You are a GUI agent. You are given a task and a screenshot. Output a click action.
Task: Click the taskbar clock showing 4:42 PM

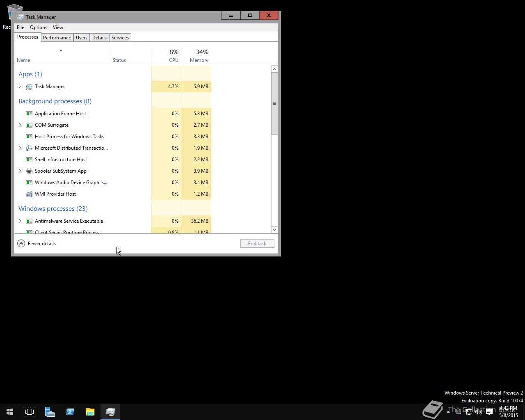point(509,412)
